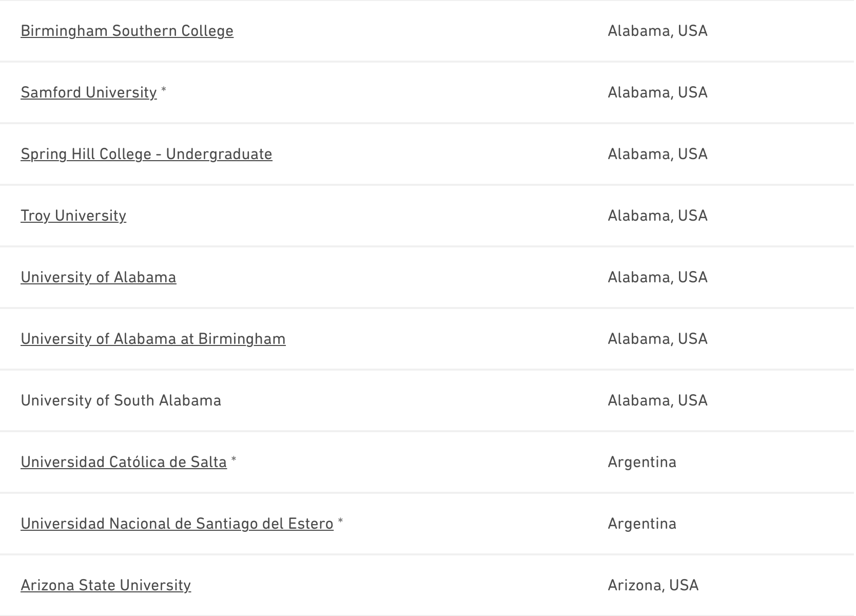Image resolution: width=856 pixels, height=616 pixels.
Task: Click Argentina location for Universidad Católica de Salta
Action: pos(641,462)
